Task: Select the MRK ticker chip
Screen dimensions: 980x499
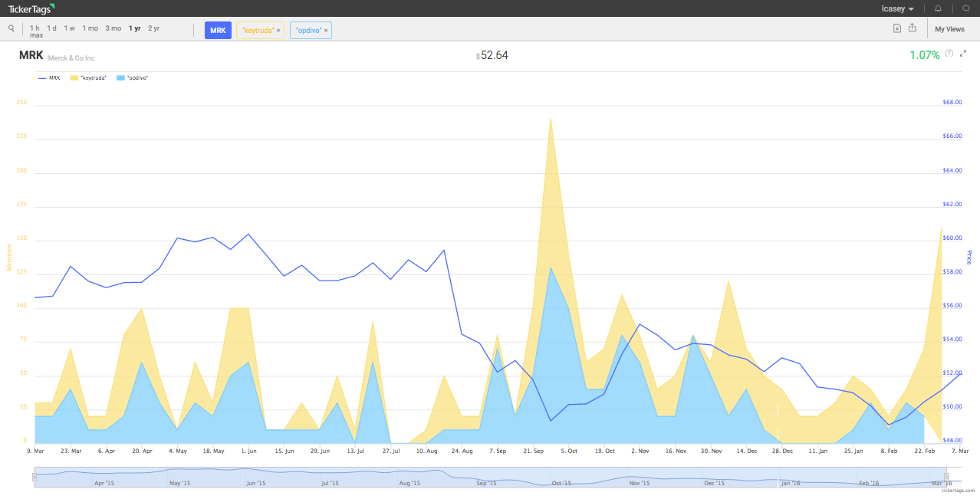Action: [218, 30]
